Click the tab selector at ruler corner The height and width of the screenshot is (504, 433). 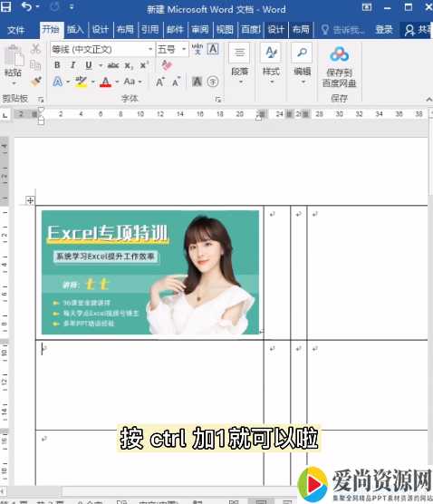(5, 115)
